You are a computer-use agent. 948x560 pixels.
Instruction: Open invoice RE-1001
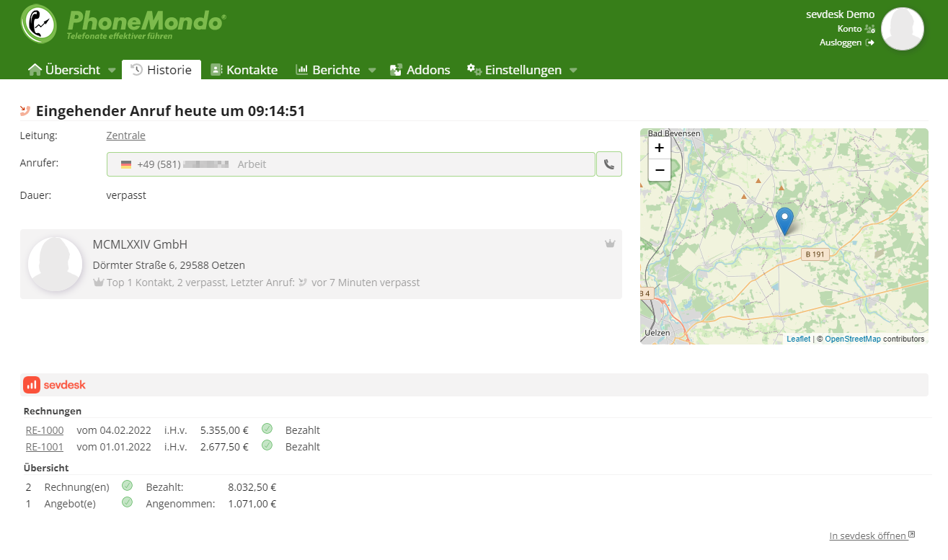tap(45, 447)
